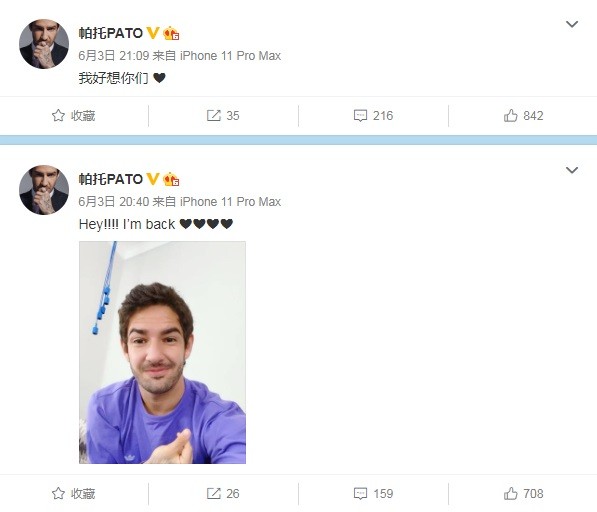Image resolution: width=597 pixels, height=512 pixels.
Task: Open the 6月3日 21:09 timestamp link
Action: pyautogui.click(x=113, y=56)
